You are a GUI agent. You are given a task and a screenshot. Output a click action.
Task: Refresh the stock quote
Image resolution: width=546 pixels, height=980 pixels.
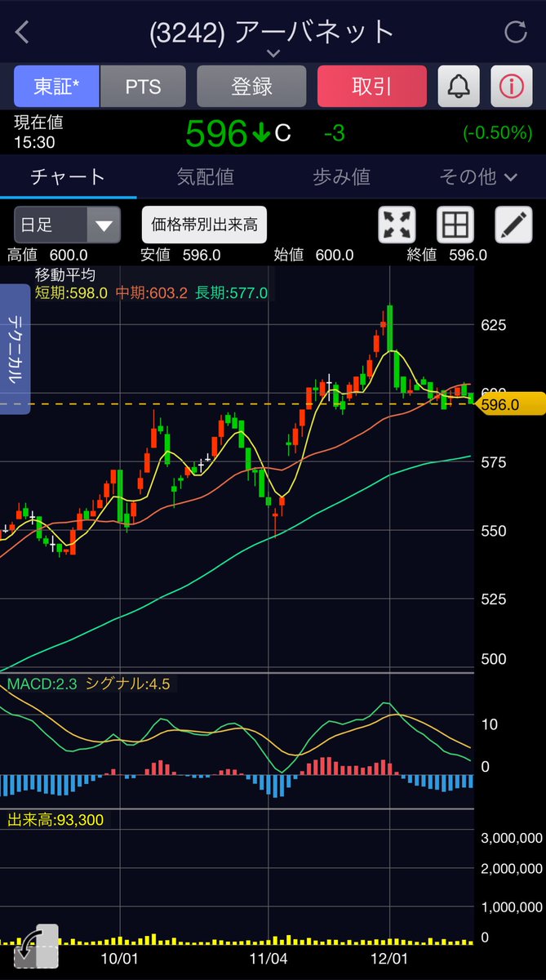(515, 33)
